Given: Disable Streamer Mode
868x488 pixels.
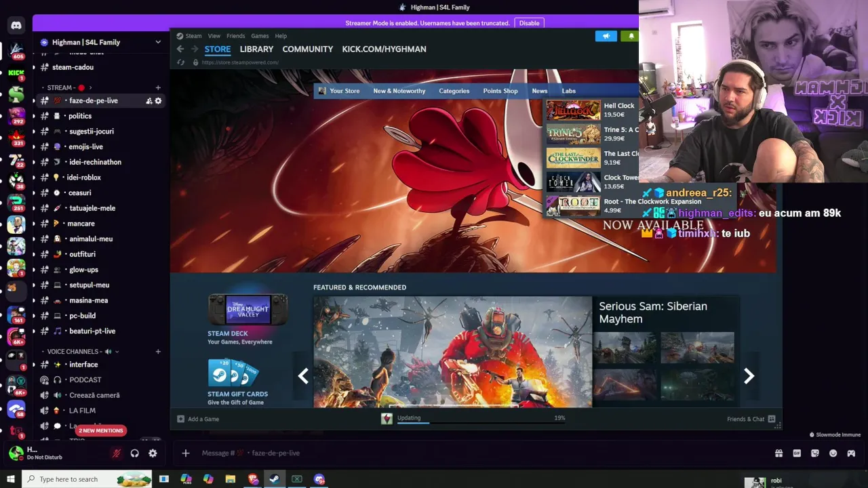Looking at the screenshot, I should [529, 23].
